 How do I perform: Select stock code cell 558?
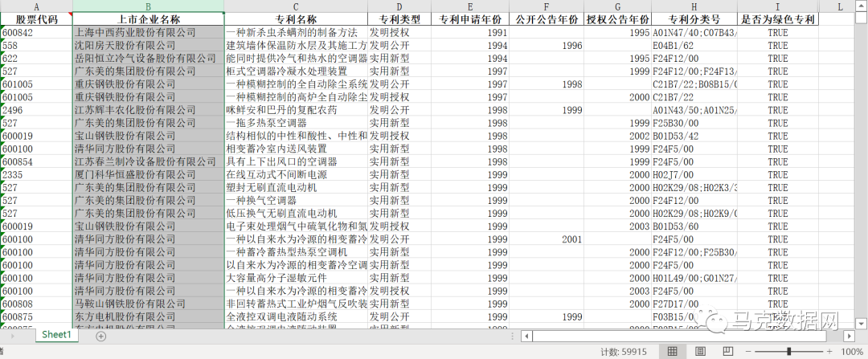[x=36, y=45]
